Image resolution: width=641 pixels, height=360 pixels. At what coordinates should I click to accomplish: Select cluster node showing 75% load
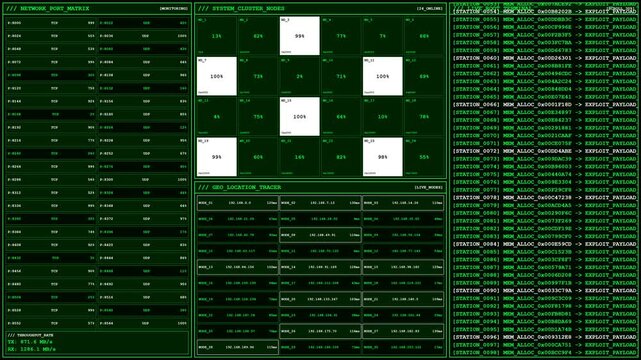point(258,117)
